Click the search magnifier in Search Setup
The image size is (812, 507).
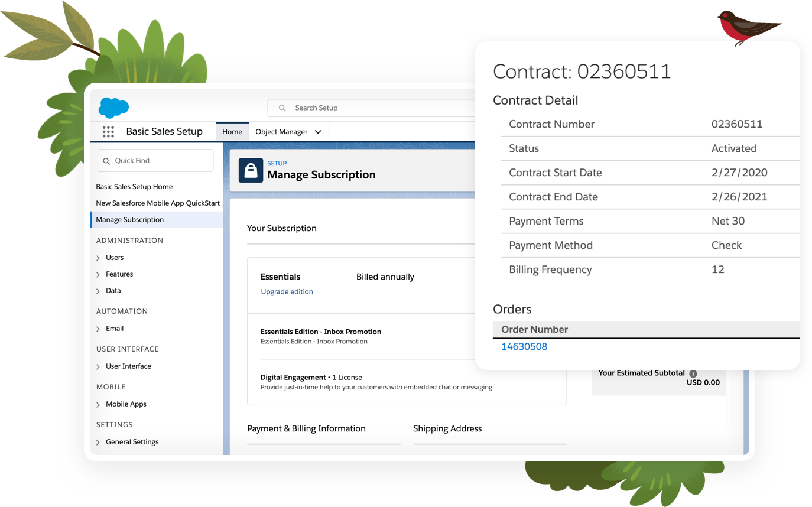point(282,108)
